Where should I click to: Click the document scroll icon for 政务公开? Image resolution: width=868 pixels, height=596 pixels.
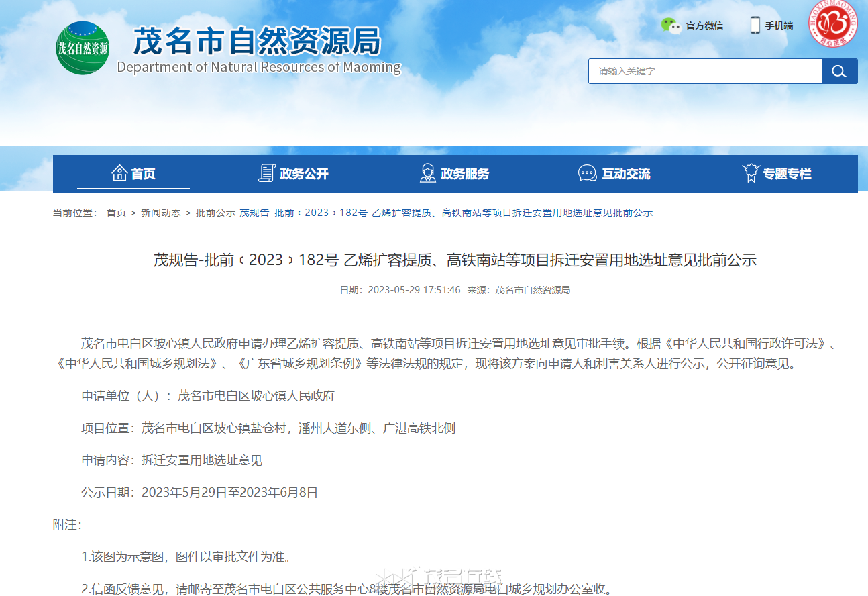click(267, 173)
